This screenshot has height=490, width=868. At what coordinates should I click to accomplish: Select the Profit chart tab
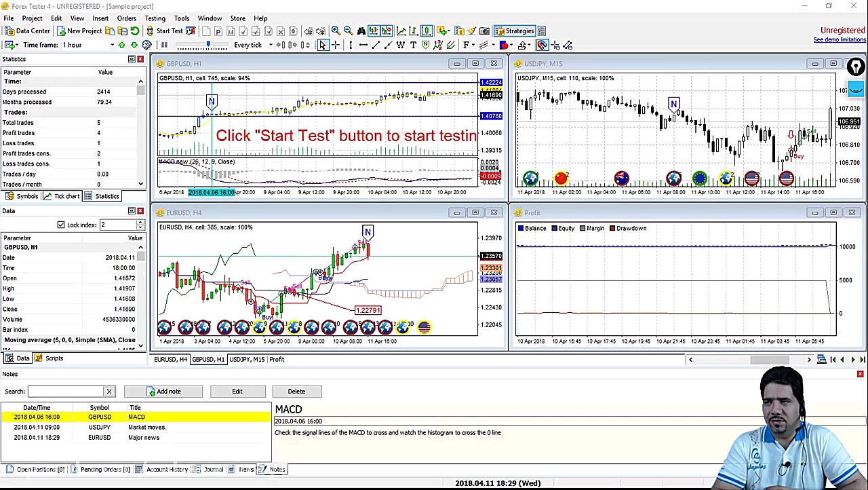pyautogui.click(x=277, y=359)
